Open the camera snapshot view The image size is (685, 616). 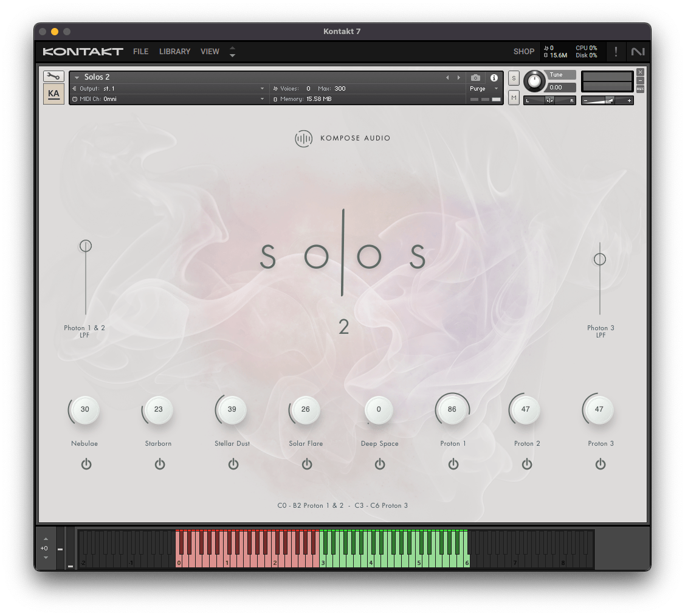pos(475,78)
